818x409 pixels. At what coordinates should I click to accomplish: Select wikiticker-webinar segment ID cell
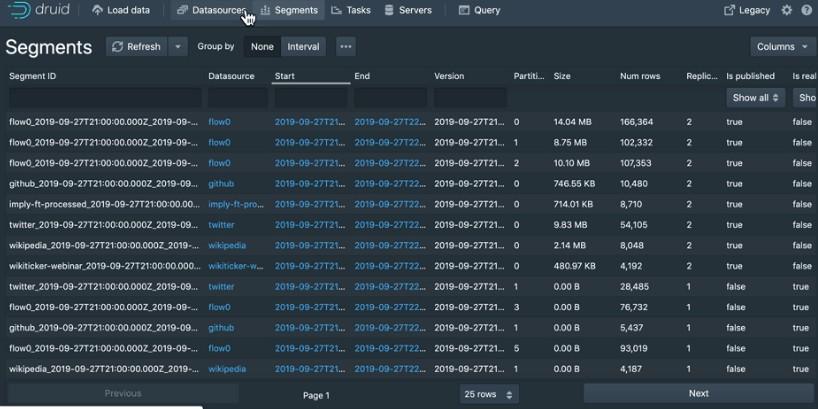[x=104, y=266]
